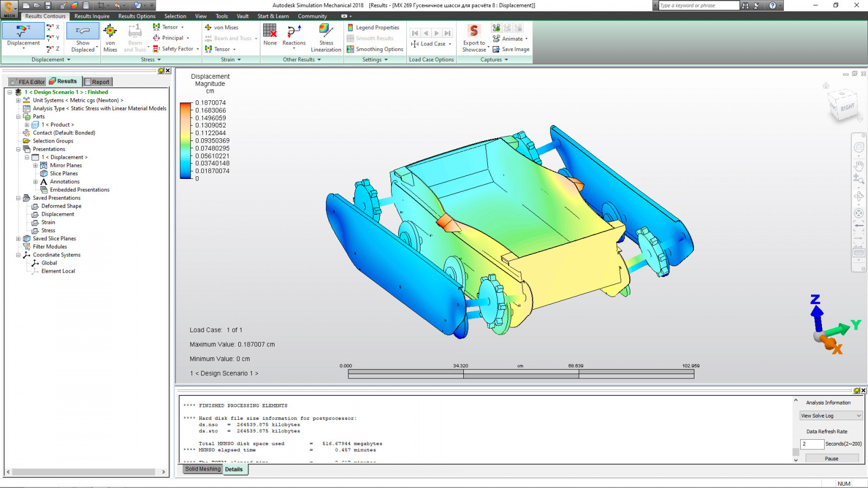This screenshot has height=488, width=868.
Task: Expand the Saved Slice Planes node
Action: pyautogui.click(x=18, y=239)
